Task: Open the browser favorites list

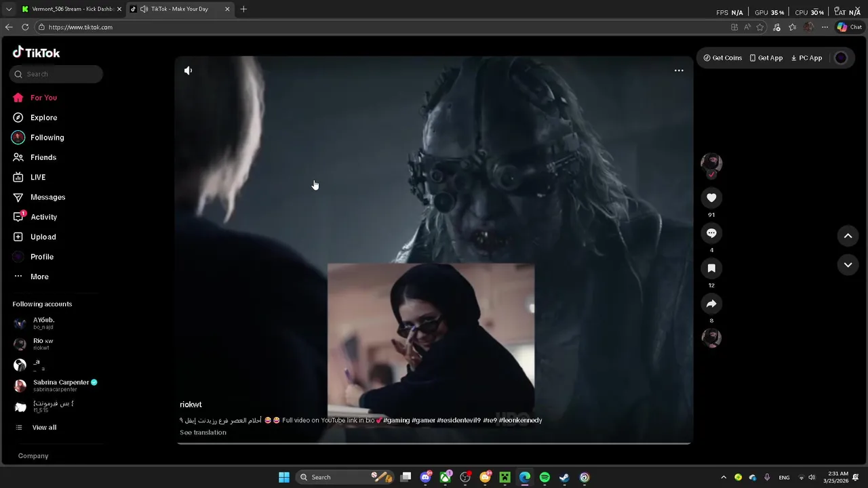Action: click(793, 27)
